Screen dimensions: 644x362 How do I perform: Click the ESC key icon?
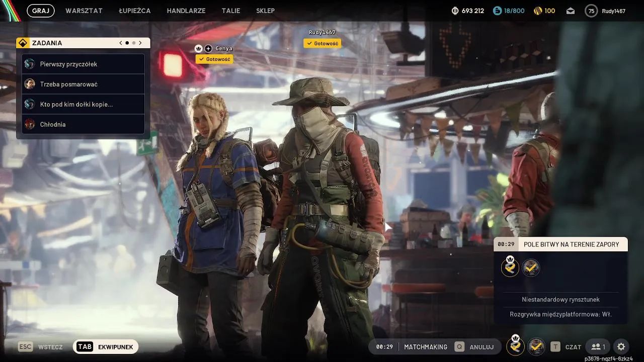tap(26, 347)
